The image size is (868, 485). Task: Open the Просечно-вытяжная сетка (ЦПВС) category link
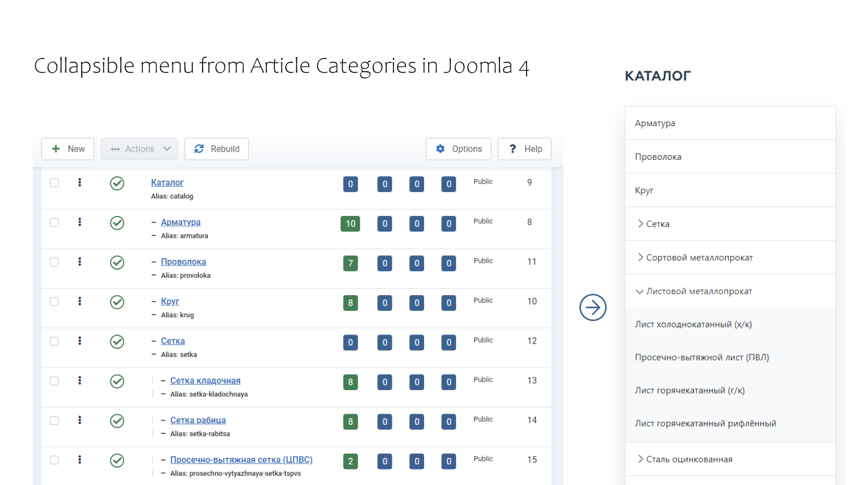pyautogui.click(x=241, y=460)
